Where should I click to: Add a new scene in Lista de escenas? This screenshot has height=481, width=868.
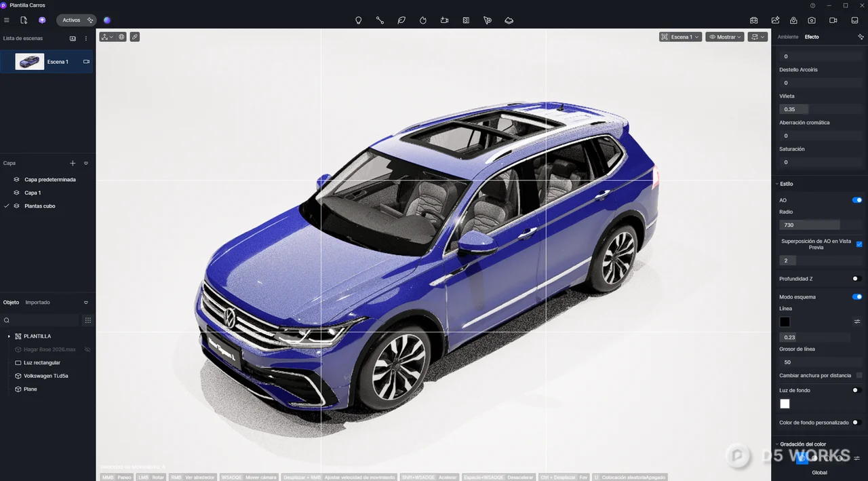coord(73,39)
